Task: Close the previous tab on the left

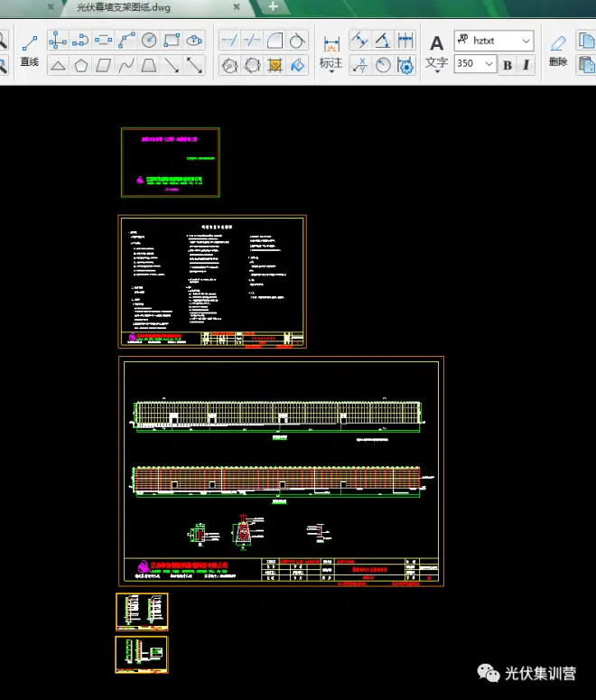Action: 51,6
